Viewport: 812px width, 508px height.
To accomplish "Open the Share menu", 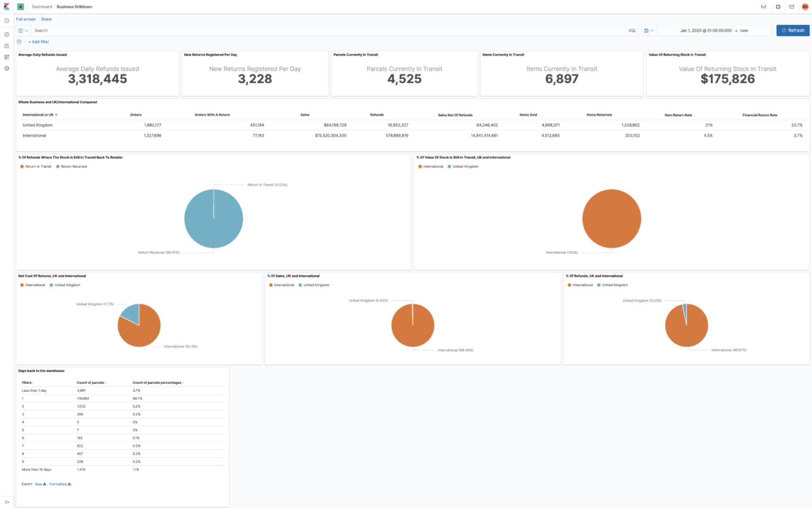I will pyautogui.click(x=46, y=19).
